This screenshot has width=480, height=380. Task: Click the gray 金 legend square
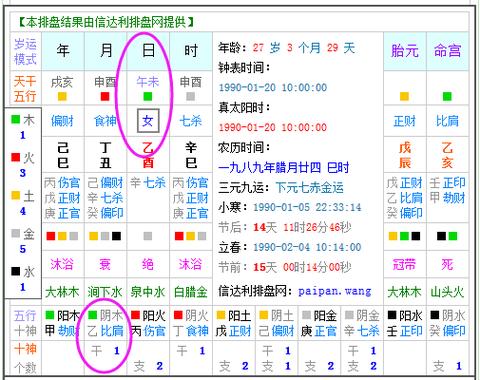coord(16,233)
